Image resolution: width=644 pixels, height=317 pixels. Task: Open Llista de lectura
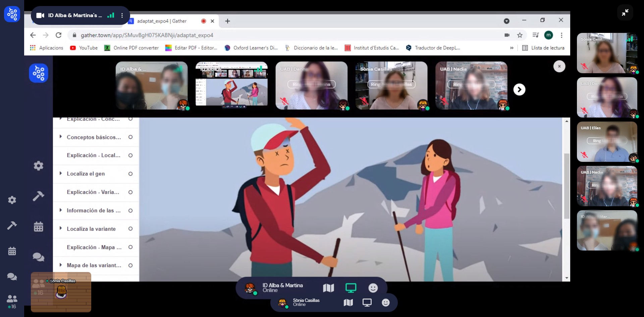[x=543, y=48]
